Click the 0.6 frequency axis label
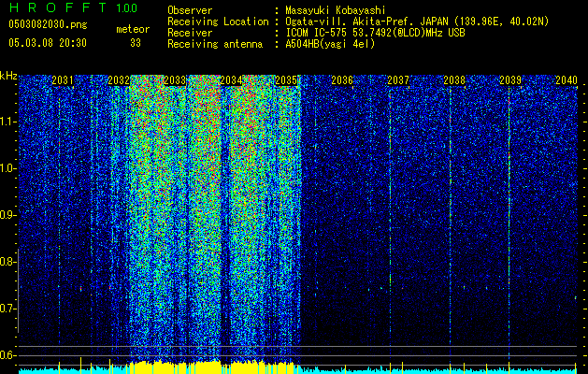588x374 pixels. 7,355
